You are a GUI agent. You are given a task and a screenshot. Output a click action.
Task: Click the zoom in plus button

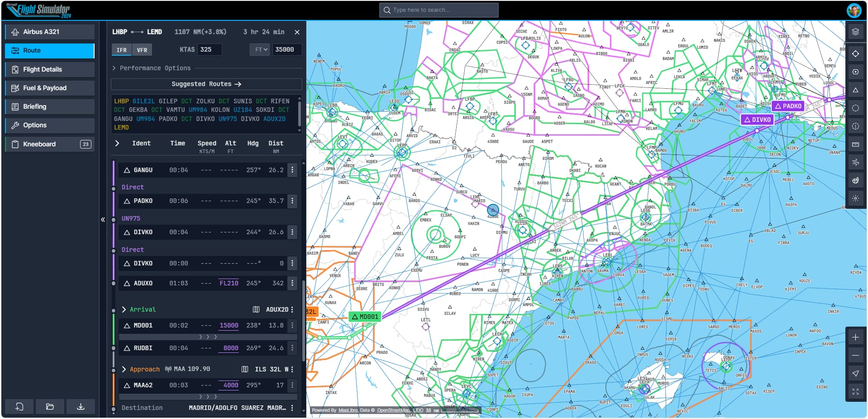click(855, 337)
